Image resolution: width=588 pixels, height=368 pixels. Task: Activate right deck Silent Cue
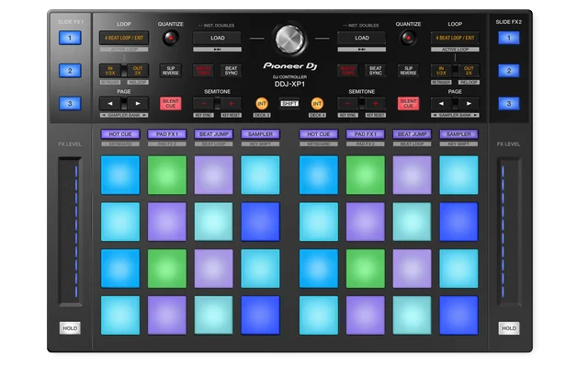tap(408, 104)
